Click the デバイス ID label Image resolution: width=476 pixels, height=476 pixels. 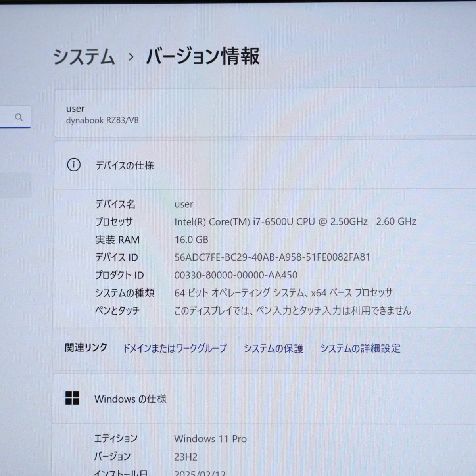pyautogui.click(x=117, y=257)
